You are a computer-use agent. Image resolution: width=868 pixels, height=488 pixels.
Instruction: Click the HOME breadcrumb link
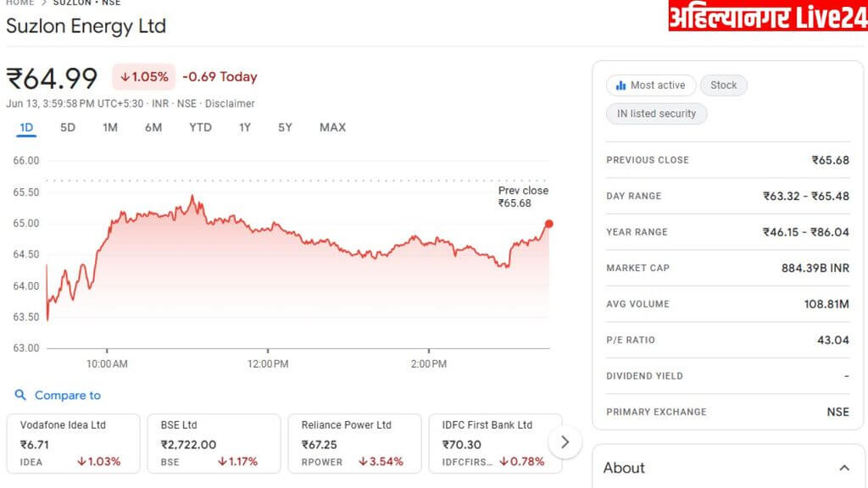point(19,3)
